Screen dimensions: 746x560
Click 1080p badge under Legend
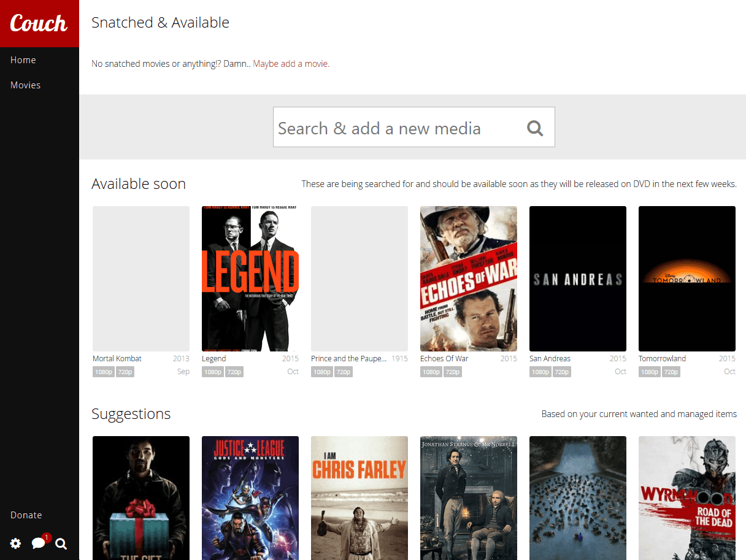[213, 372]
